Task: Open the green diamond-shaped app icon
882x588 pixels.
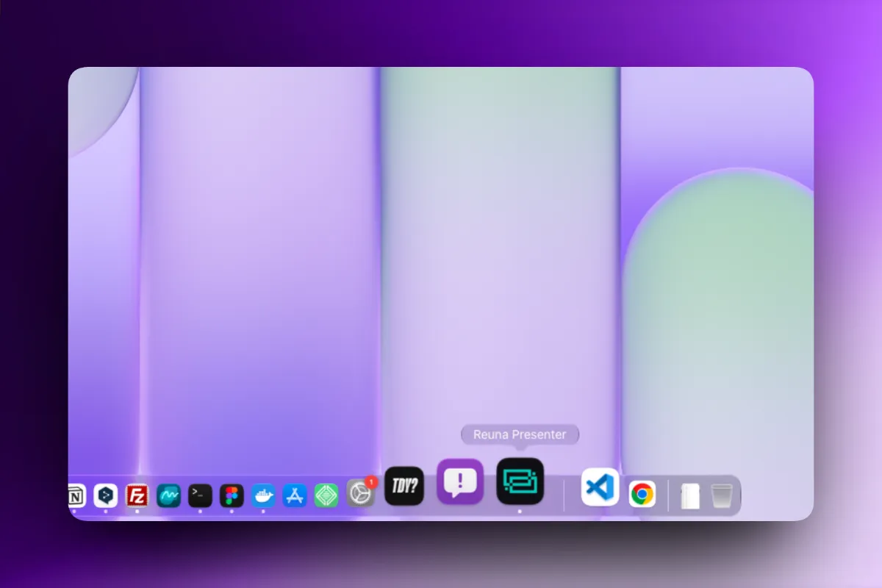Action: point(326,496)
